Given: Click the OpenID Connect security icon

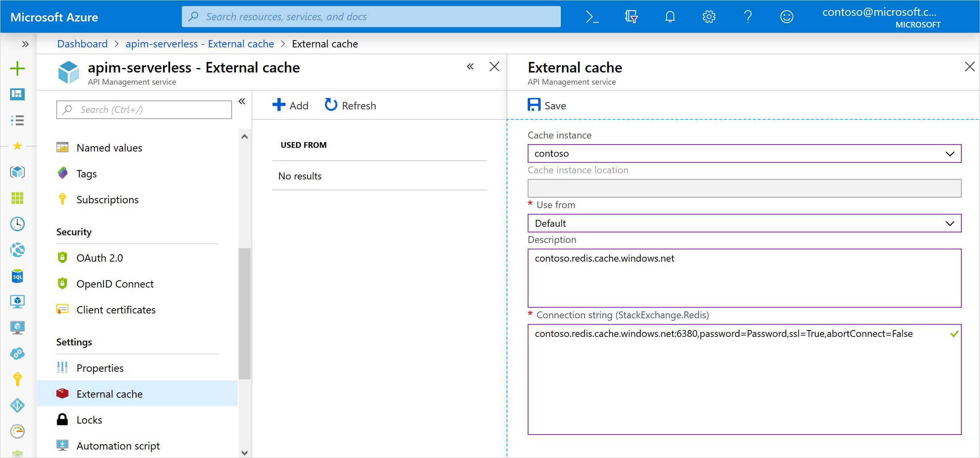Looking at the screenshot, I should (x=62, y=283).
